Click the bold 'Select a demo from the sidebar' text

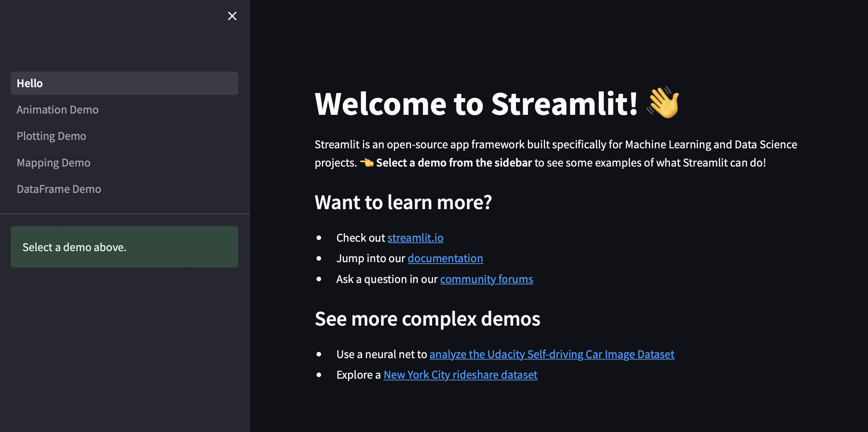[x=454, y=163]
